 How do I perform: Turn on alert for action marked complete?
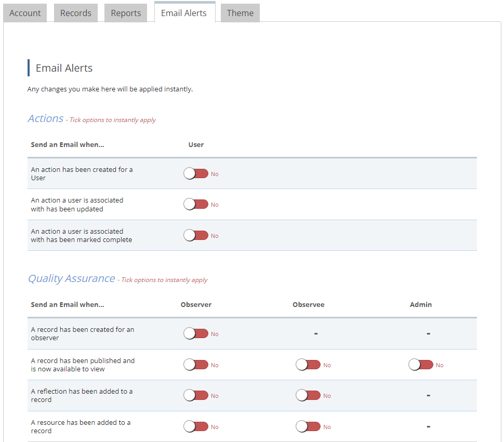coord(196,236)
